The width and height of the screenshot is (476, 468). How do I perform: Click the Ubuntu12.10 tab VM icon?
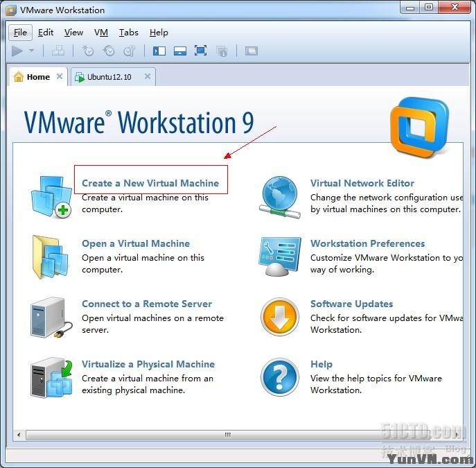coord(80,77)
